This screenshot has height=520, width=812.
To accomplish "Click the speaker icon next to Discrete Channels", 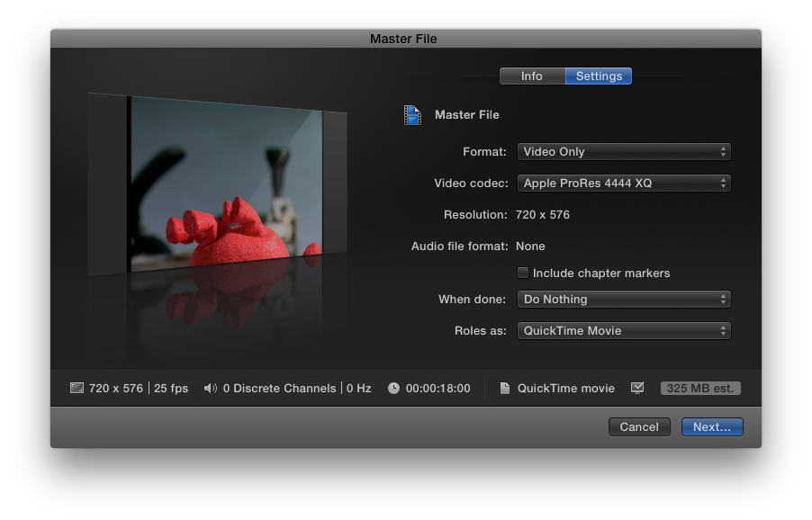I will pos(211,388).
